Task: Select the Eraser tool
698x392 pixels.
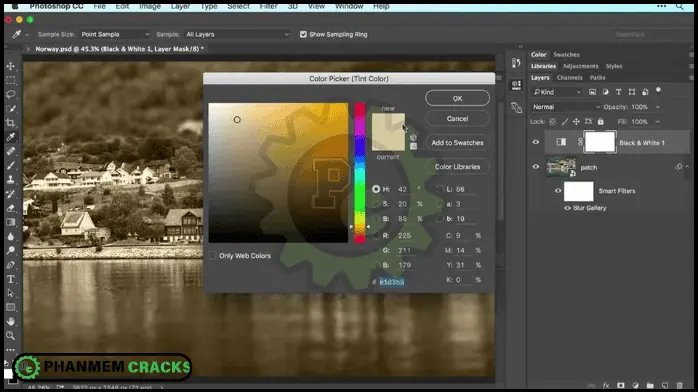Action: [x=11, y=208]
